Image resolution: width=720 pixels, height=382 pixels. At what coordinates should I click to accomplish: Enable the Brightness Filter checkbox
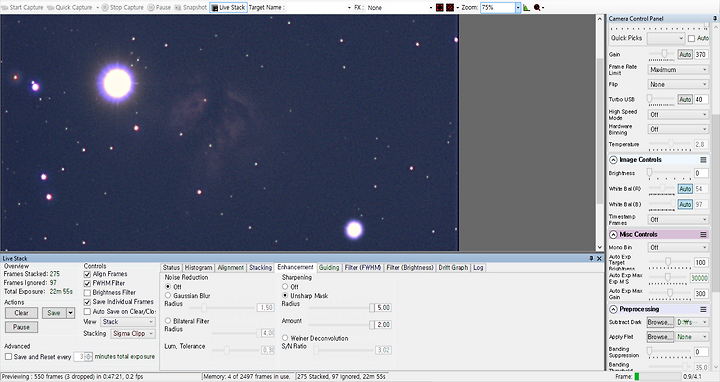tap(87, 293)
